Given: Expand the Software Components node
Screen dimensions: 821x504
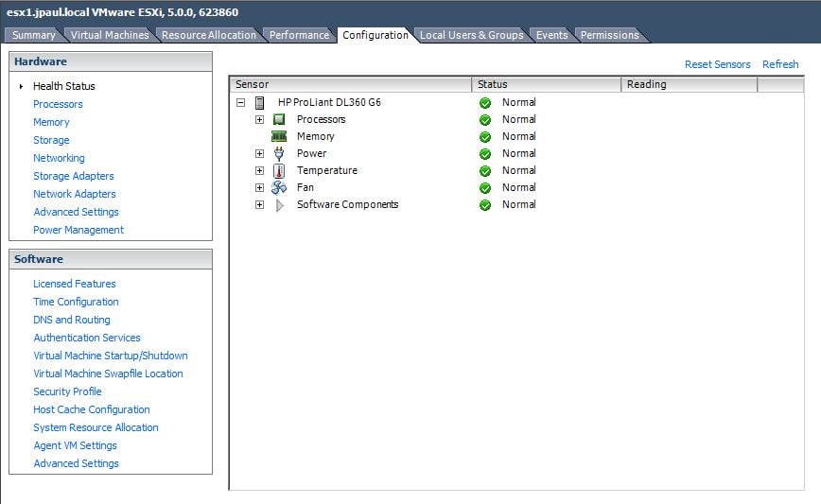Looking at the screenshot, I should click(x=260, y=204).
